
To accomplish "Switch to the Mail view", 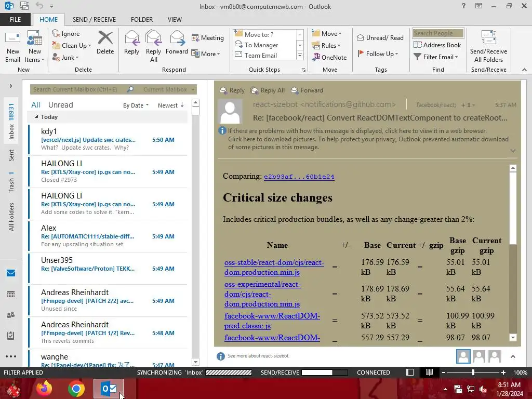I will coord(11,273).
